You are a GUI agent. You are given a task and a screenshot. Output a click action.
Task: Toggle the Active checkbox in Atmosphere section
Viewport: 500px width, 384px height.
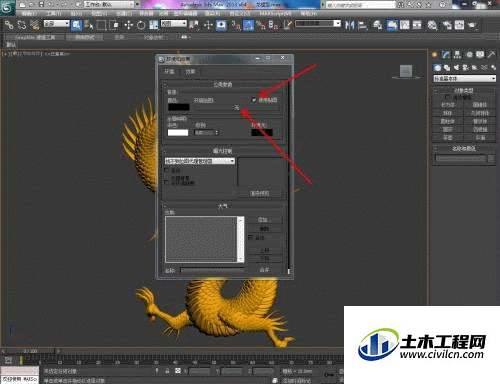pos(251,237)
